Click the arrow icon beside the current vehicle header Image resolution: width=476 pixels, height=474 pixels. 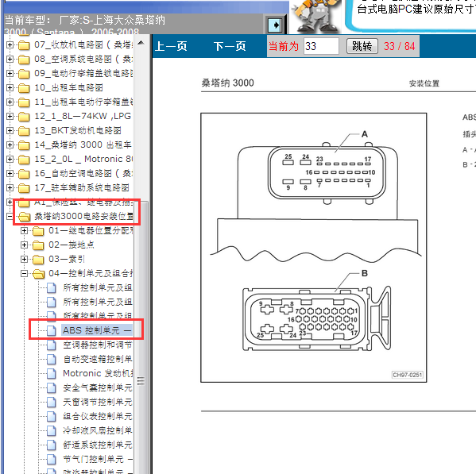[x=275, y=25]
